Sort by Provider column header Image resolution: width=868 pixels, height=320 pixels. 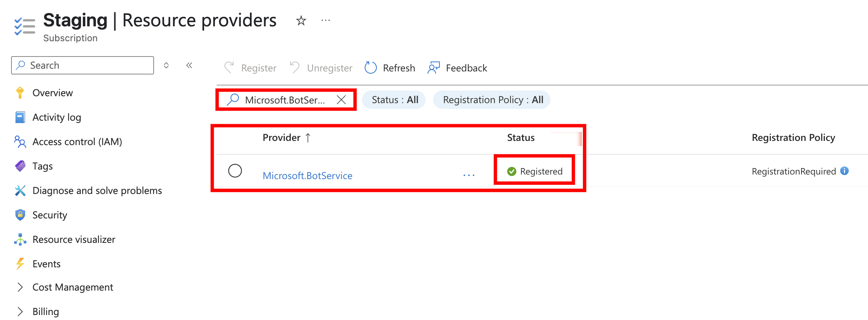pos(281,137)
